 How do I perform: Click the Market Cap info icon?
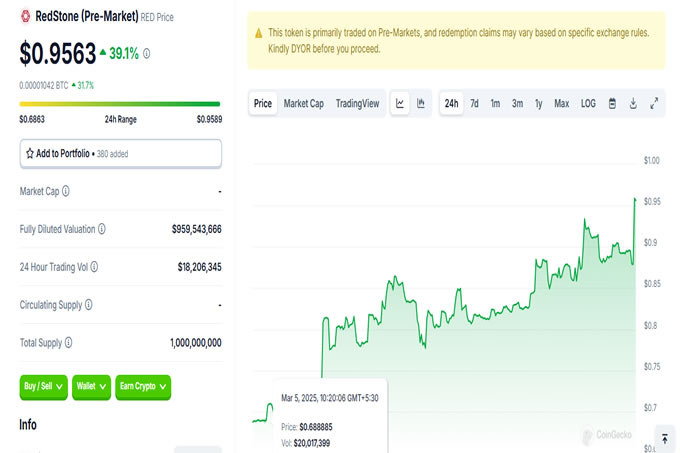click(66, 191)
